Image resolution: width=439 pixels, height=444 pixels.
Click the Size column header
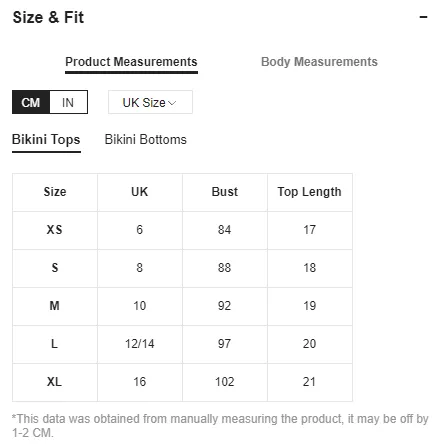pos(55,192)
